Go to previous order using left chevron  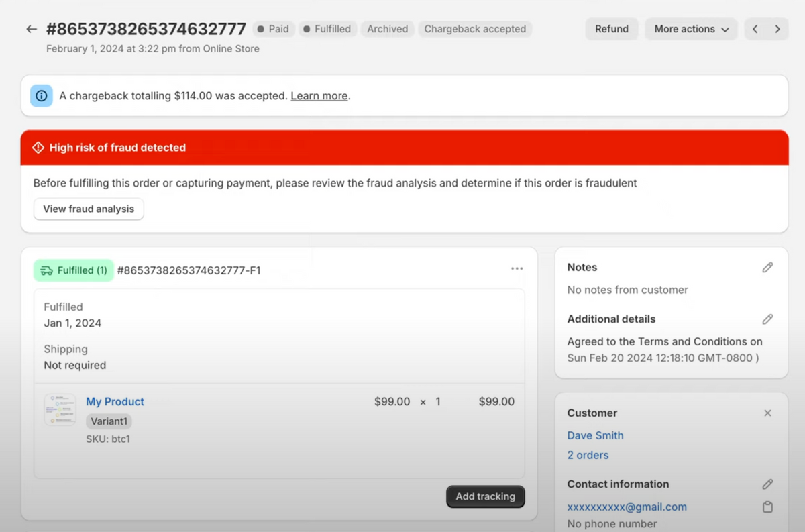[x=755, y=29]
